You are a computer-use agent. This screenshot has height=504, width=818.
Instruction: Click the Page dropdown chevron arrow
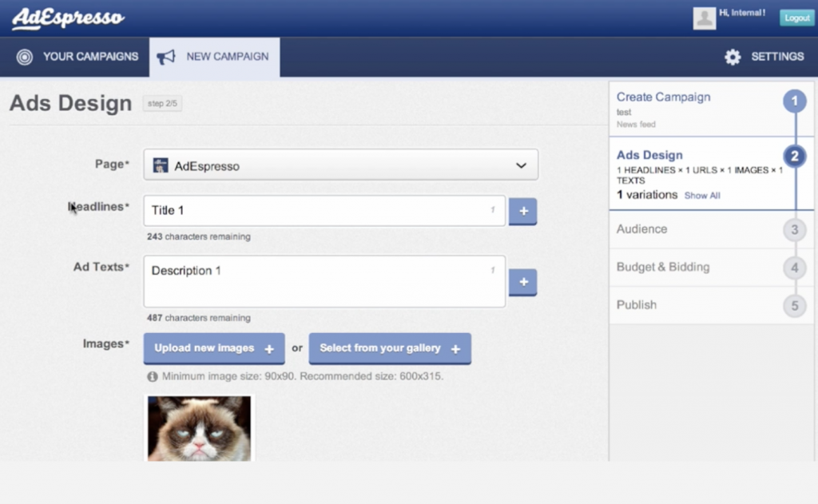pos(521,165)
